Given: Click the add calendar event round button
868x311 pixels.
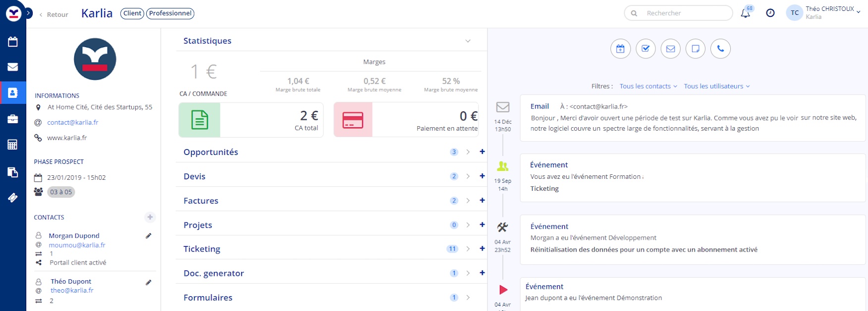Looking at the screenshot, I should (620, 49).
